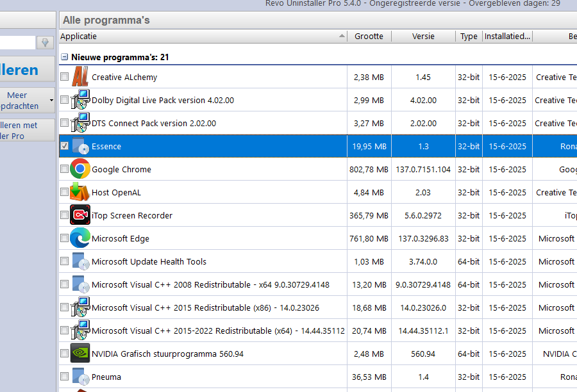This screenshot has height=392, width=577.
Task: Click the NVIDIA Grafisch stuurprogramma icon
Action: [x=80, y=354]
